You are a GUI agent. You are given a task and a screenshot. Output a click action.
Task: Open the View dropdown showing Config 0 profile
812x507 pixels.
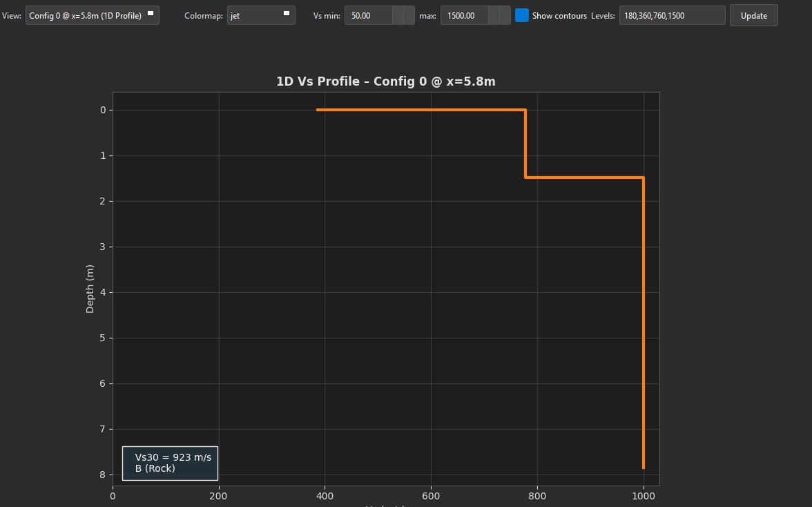pos(93,15)
